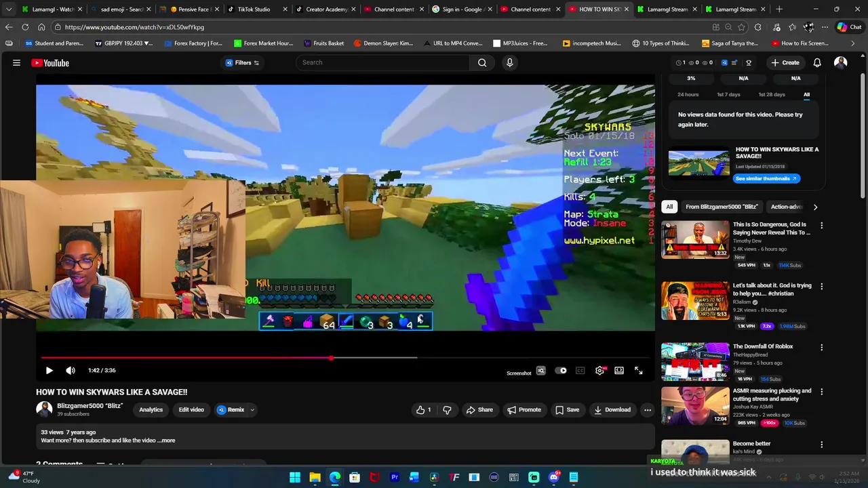
Task: Open a new browser tab with the plus button
Action: (x=779, y=9)
